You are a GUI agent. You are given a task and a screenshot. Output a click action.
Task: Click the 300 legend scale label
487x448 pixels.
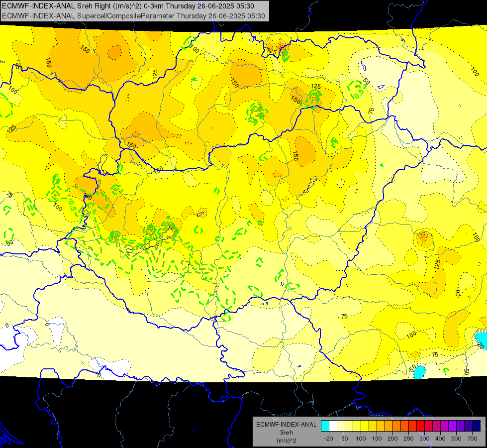point(424,439)
